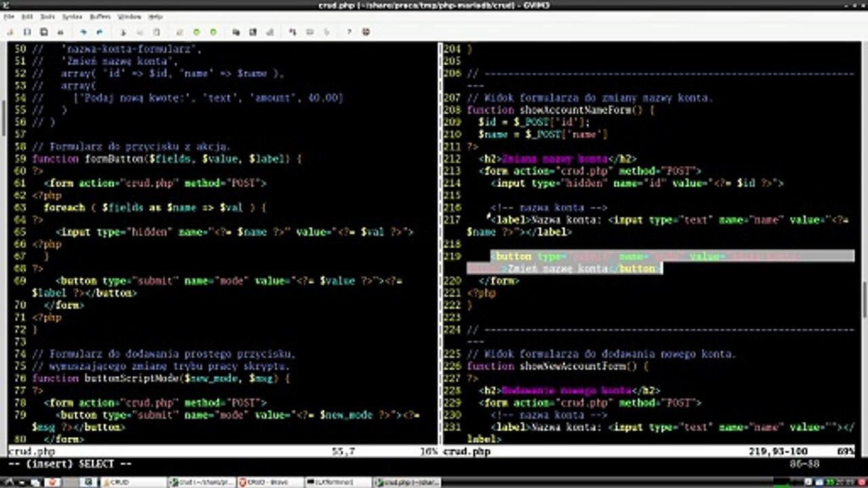Click line 226 'function showNewAccountForm()'
Image resolution: width=868 pixels, height=488 pixels.
click(x=557, y=366)
